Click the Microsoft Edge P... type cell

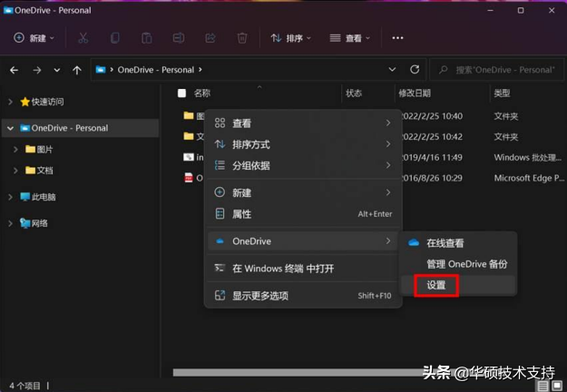coord(529,178)
